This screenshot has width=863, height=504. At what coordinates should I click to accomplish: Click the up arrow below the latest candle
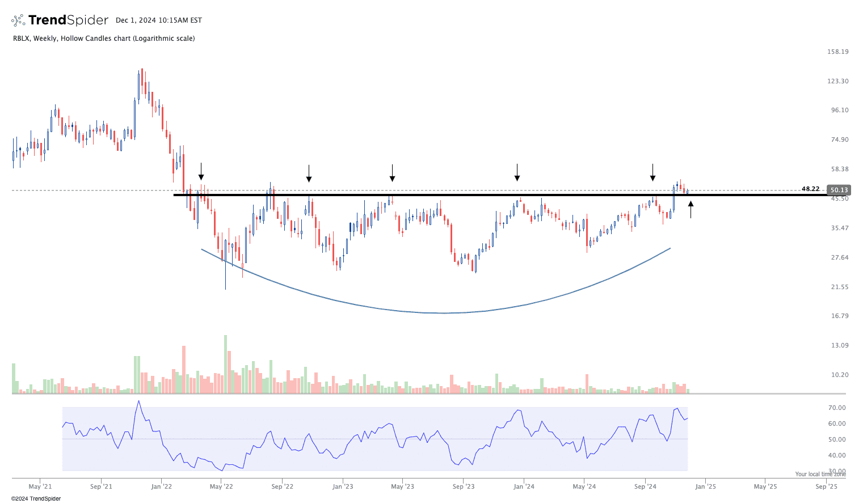(691, 209)
